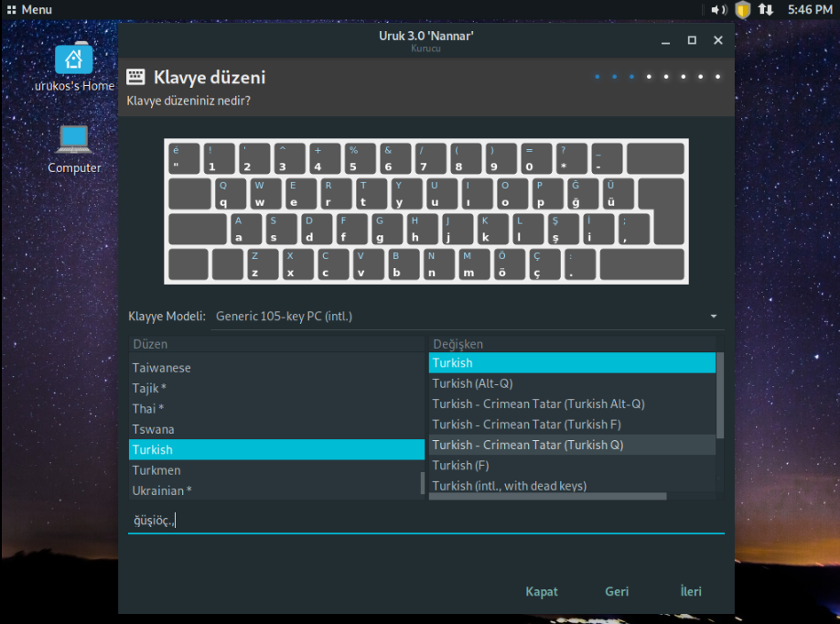This screenshot has height=624, width=840.
Task: Select Taiwanese in the Düzen list
Action: [x=276, y=368]
